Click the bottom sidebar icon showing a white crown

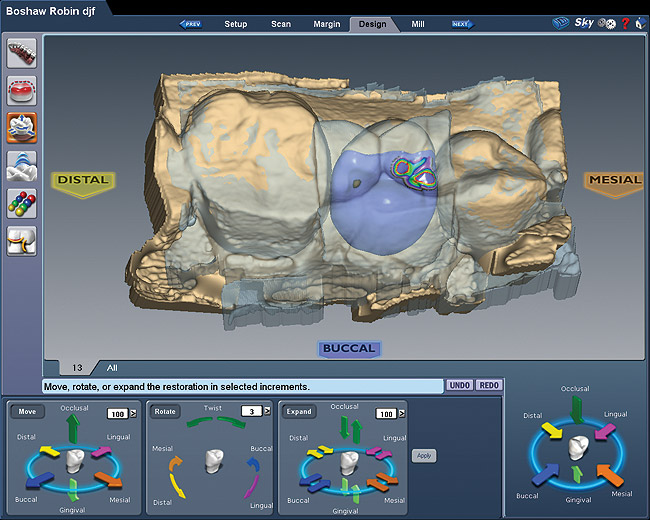tap(22, 240)
